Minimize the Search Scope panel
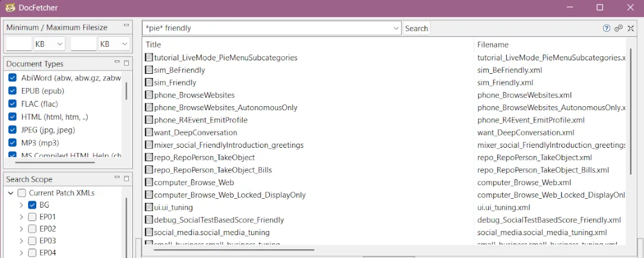The image size is (644, 258). coord(117,177)
